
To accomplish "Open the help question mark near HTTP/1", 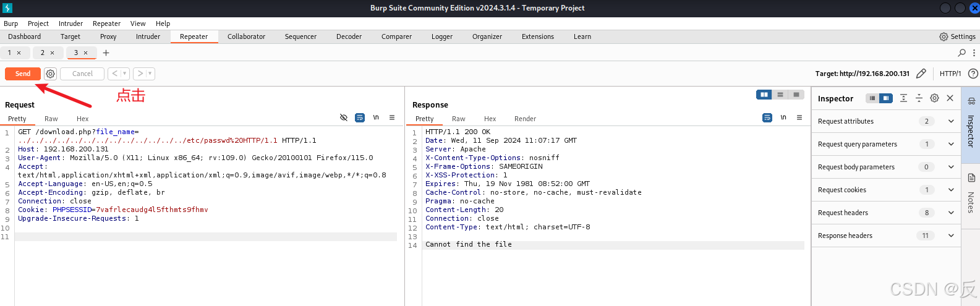I will point(973,74).
